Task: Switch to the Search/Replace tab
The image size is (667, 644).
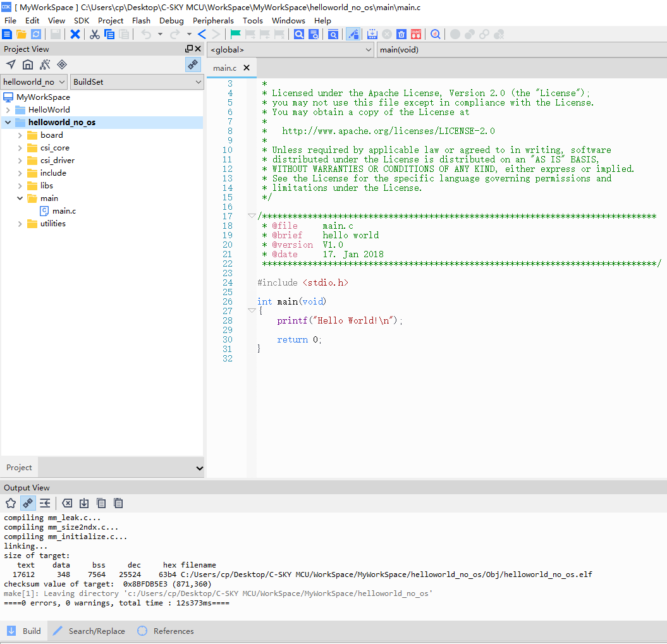Action: pos(89,631)
